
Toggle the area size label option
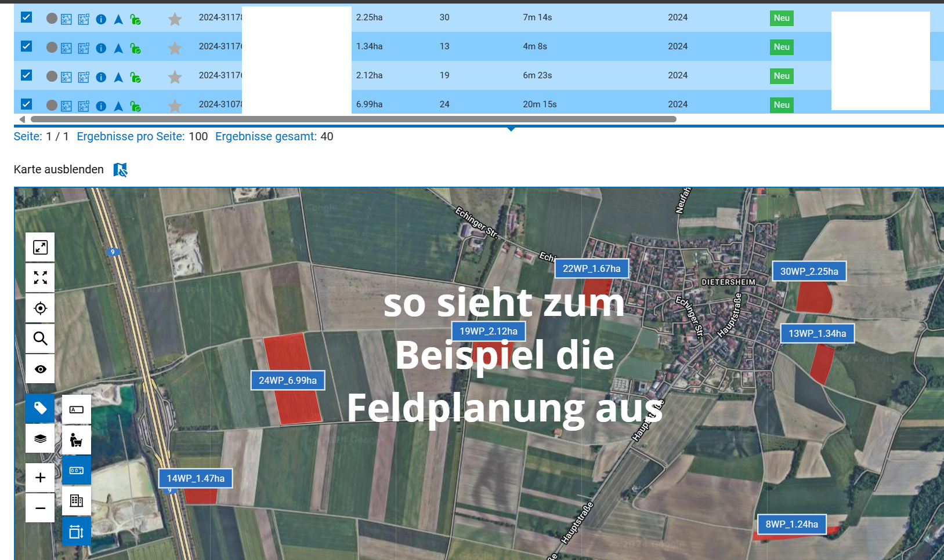[77, 531]
